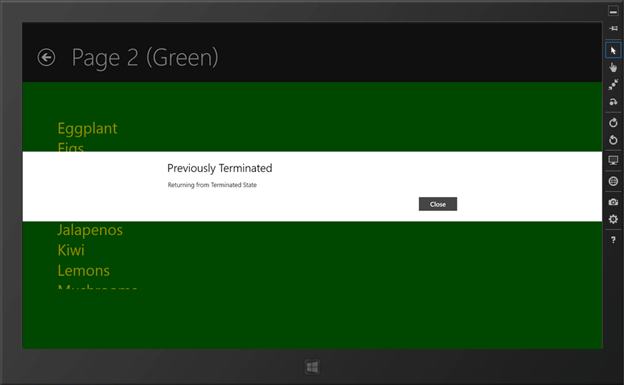Select Eggplant in the list
Viewport: 624px width, 385px height.
[87, 129]
